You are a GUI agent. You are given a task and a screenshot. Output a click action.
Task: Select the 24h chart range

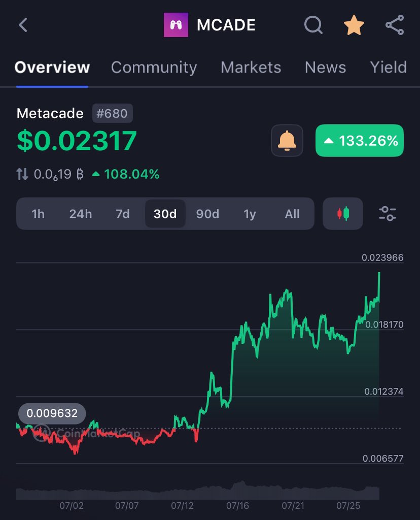tap(81, 214)
